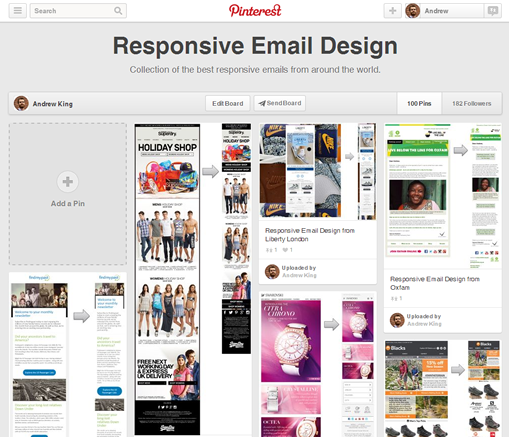Focus the Search input field
The image size is (509, 437).
pyautogui.click(x=73, y=11)
